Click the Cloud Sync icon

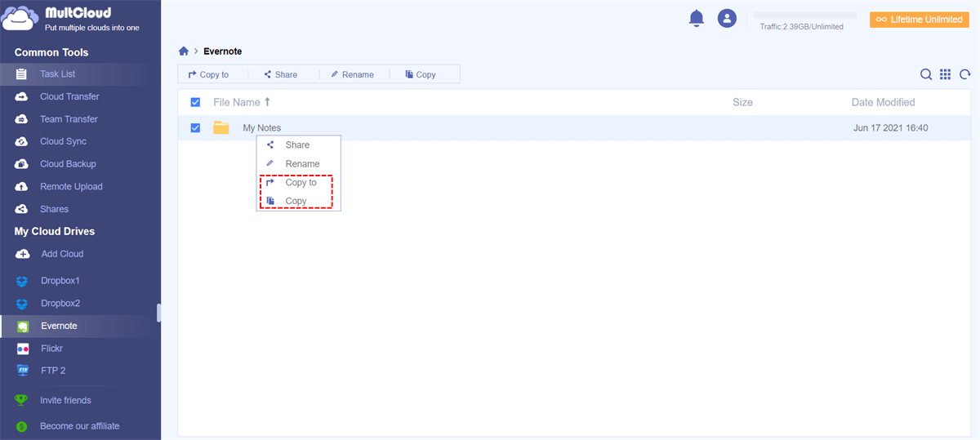[21, 141]
